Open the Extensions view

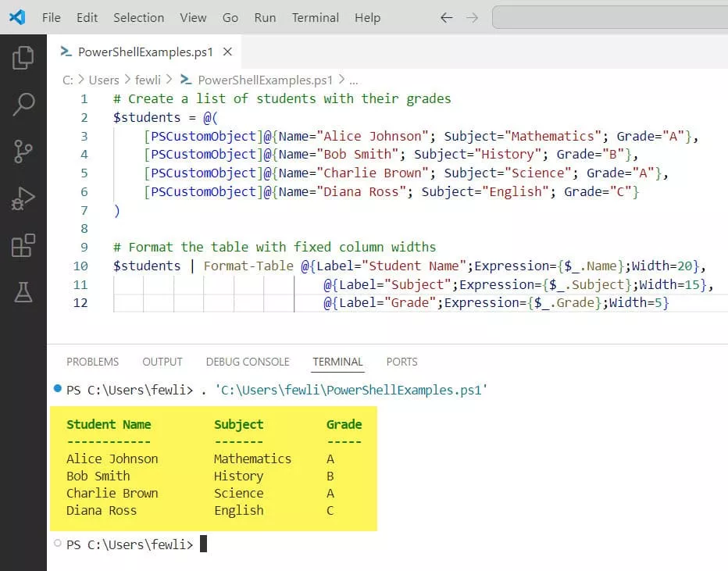[x=23, y=245]
